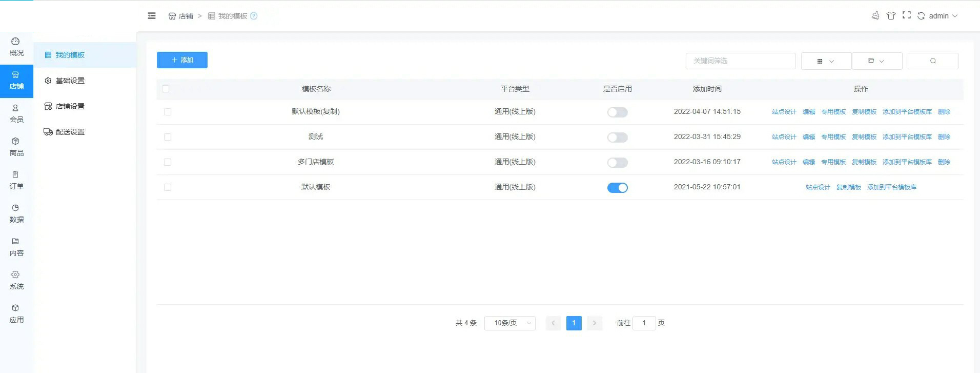Click 删除 for 多门店模板 row
Viewport: 980px width, 373px height.
pos(944,162)
